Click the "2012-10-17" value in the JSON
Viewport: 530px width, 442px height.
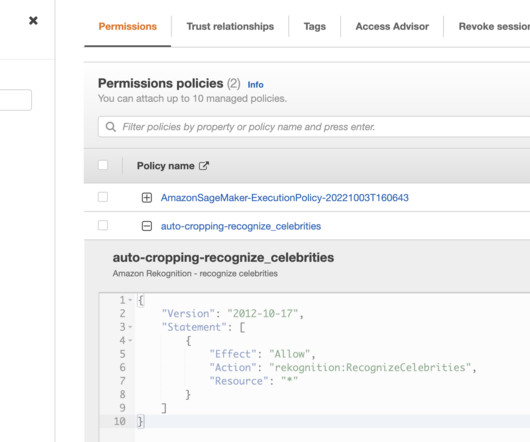pyautogui.click(x=263, y=314)
